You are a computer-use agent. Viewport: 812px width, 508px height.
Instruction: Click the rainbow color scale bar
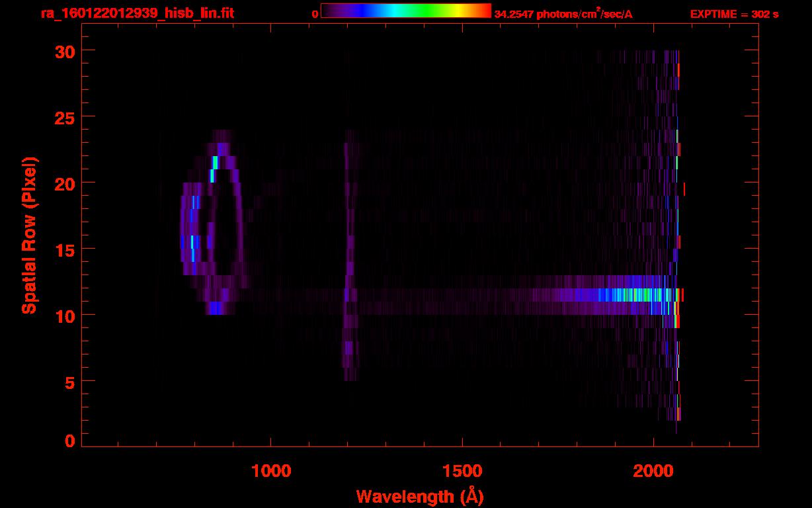[x=406, y=11]
